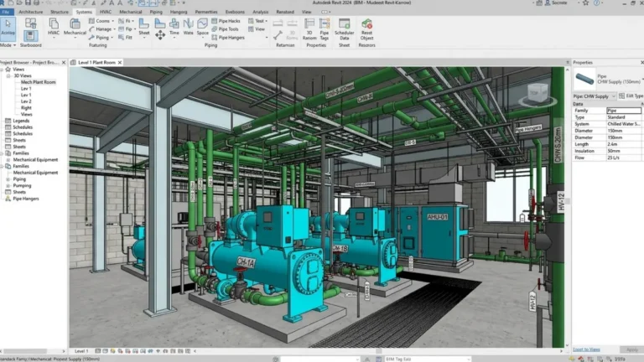The image size is (644, 362).
Task: Click the user account icon near Socrate
Action: [548, 3]
